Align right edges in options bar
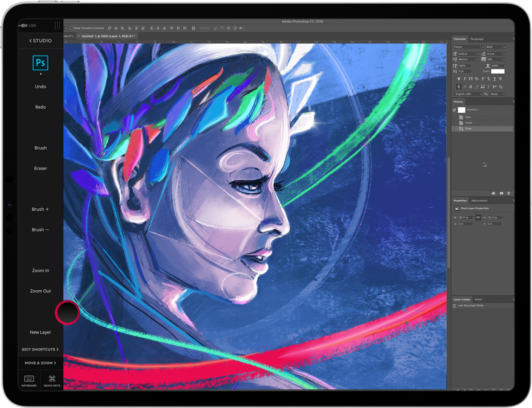 coord(143,28)
